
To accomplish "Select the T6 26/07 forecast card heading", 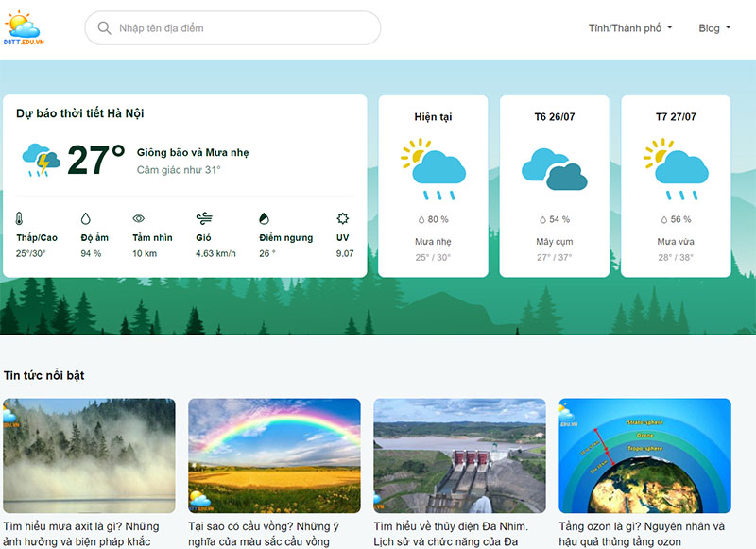I will pyautogui.click(x=555, y=116).
